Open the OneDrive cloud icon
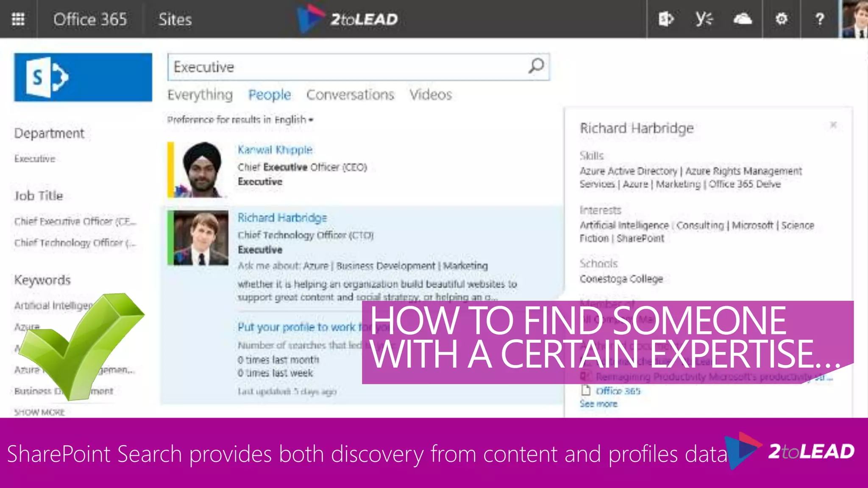Viewport: 868px width, 488px height. pos(743,19)
